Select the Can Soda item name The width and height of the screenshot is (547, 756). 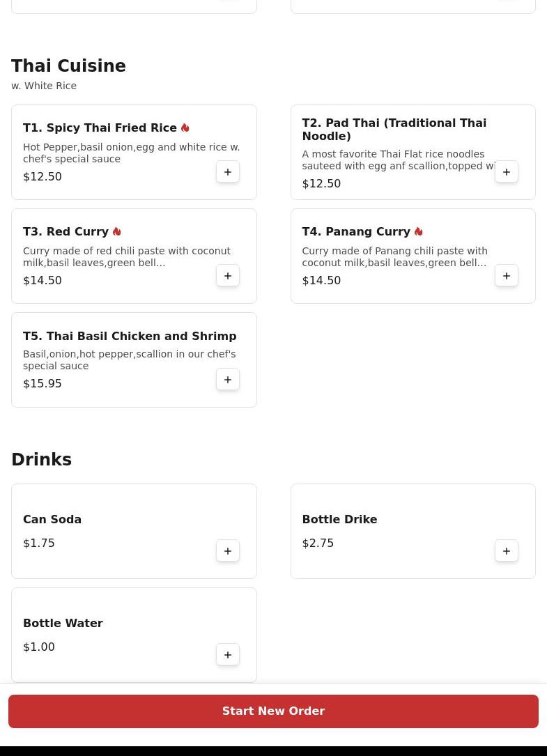52,519
